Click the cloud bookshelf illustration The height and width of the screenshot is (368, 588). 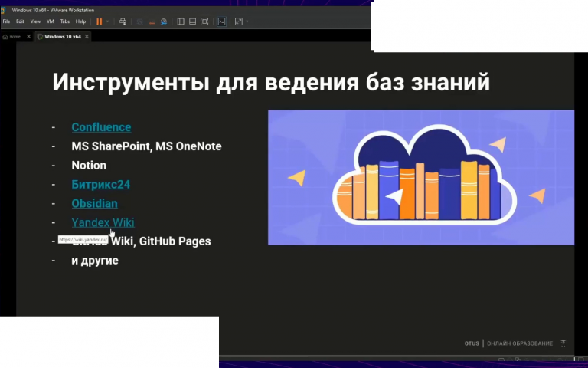pos(421,177)
